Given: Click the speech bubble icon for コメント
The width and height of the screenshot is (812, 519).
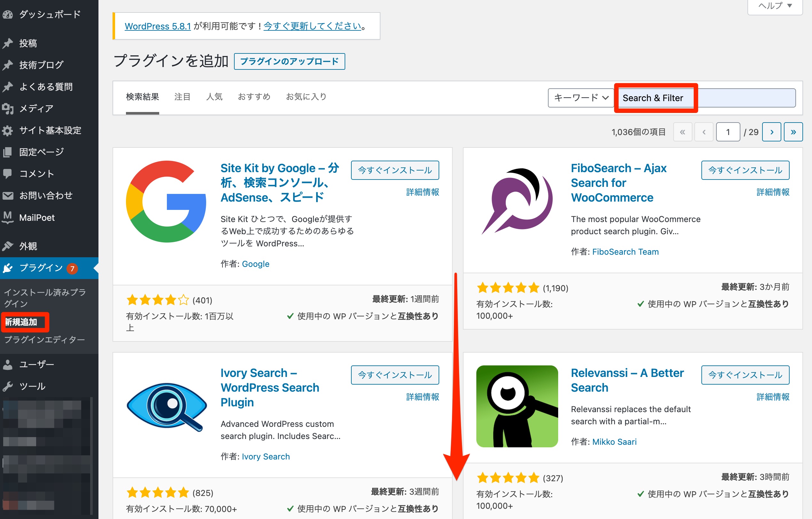Looking at the screenshot, I should [x=7, y=173].
